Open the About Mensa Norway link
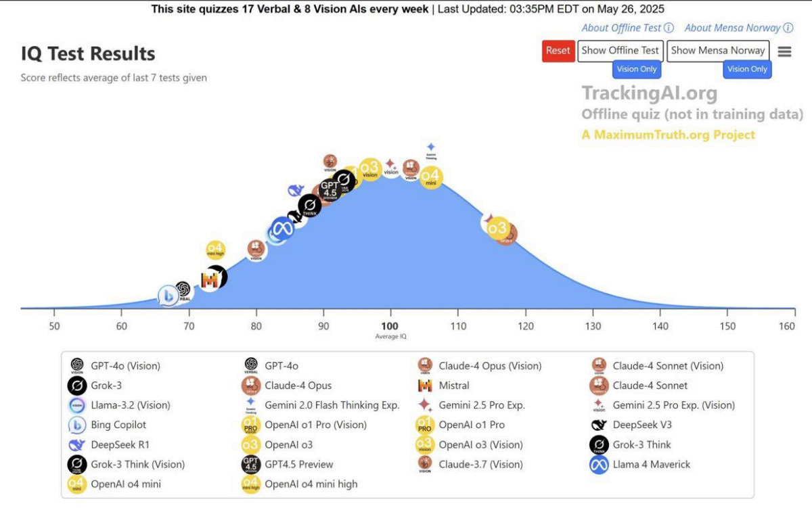Image resolution: width=812 pixels, height=508 pixels. pyautogui.click(x=733, y=28)
